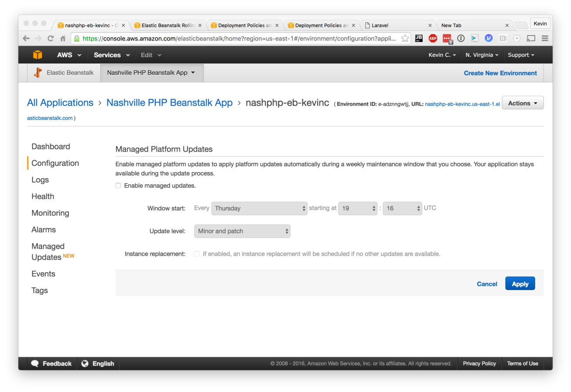Click the Apply button
This screenshot has width=571, height=392.
pos(520,284)
